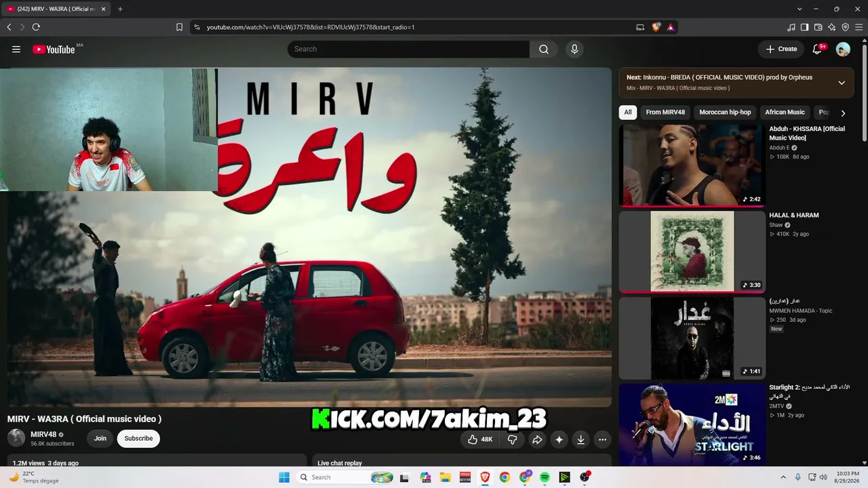
Task: Click the Live chat replay heading
Action: (x=340, y=463)
